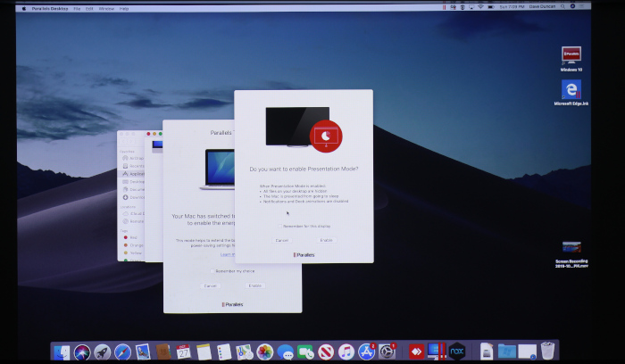Check Remember for this display
The height and width of the screenshot is (364, 625).
279,226
